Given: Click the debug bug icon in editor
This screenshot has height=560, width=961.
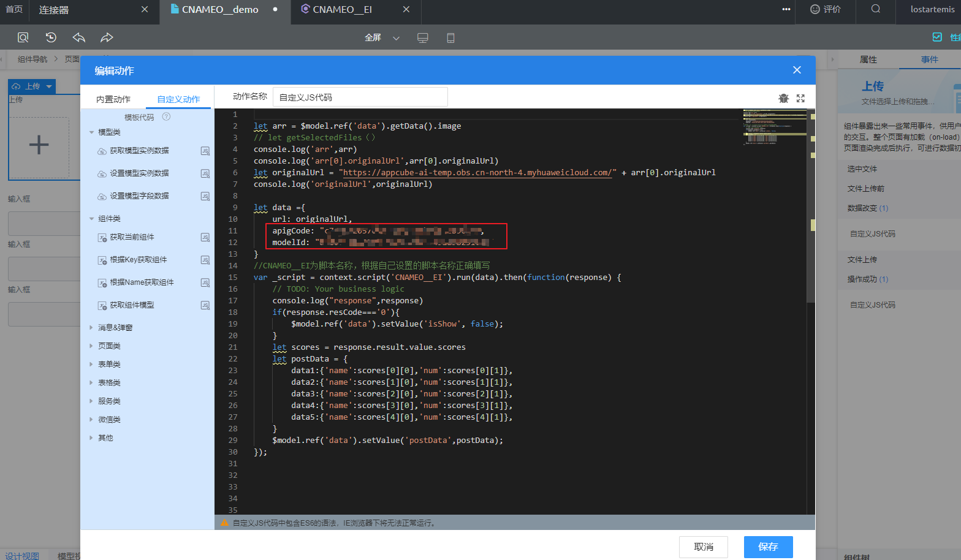Looking at the screenshot, I should [783, 98].
